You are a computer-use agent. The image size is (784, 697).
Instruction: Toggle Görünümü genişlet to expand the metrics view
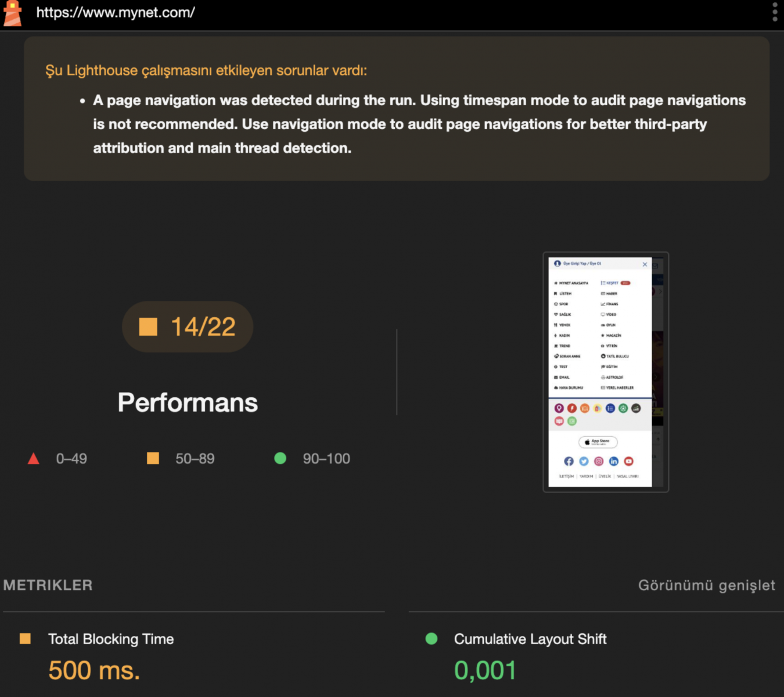pyautogui.click(x=707, y=585)
